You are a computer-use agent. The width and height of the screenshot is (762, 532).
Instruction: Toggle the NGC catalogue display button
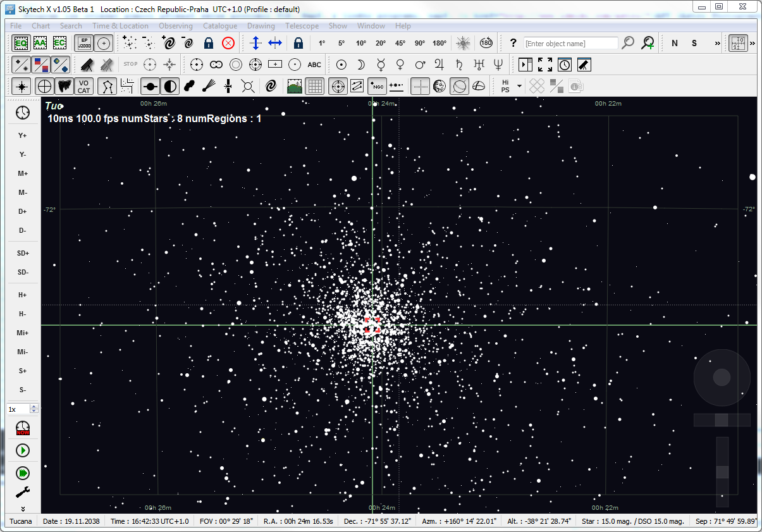[378, 87]
